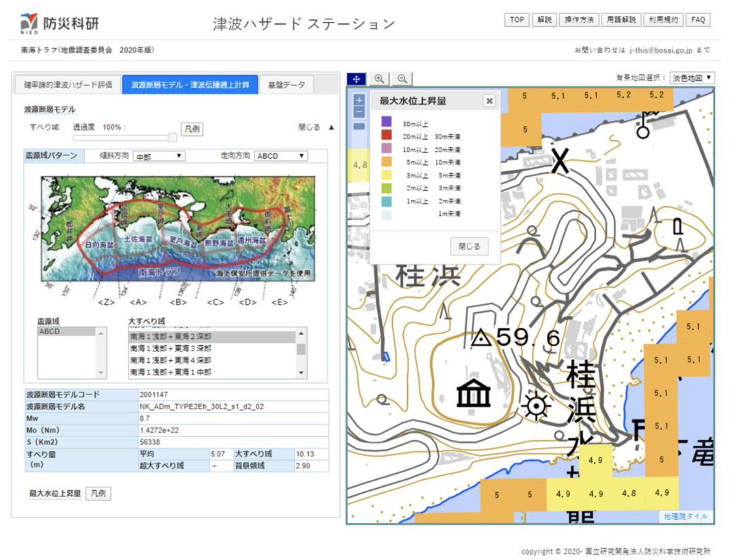Viewport: 736px width, 560px height.
Task: Click the purple 30m以上 legend swatch
Action: click(x=386, y=122)
